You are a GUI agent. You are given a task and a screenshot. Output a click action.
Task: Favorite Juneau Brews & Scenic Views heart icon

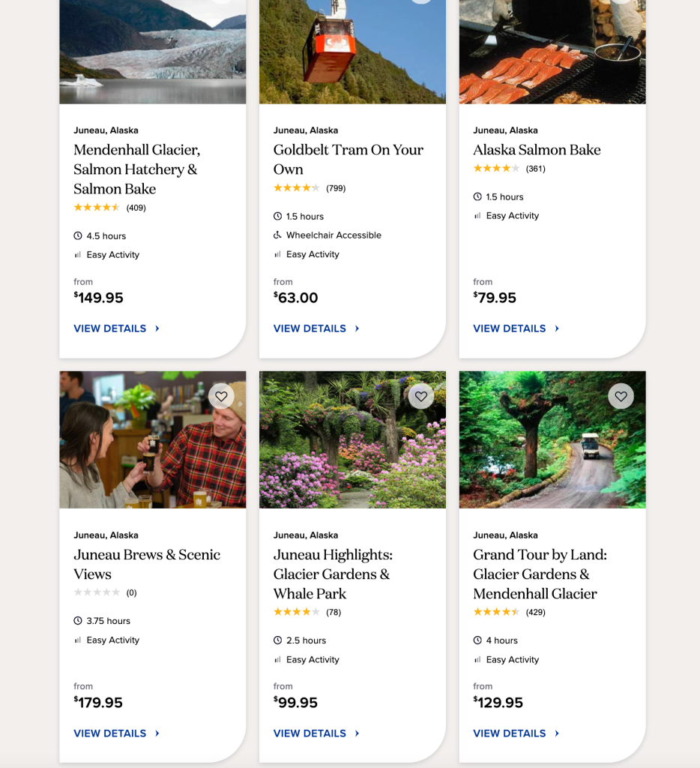pos(221,396)
